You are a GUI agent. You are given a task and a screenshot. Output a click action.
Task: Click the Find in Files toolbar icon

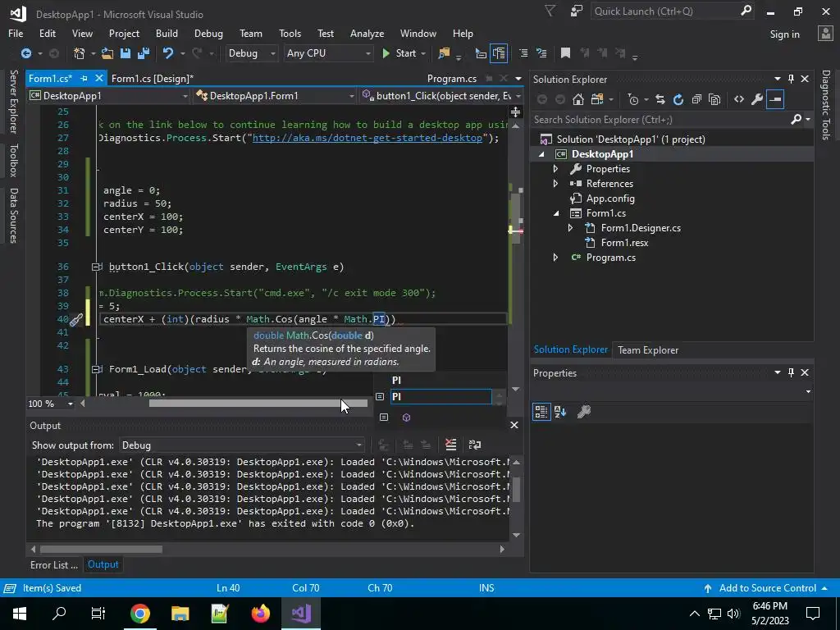444,53
